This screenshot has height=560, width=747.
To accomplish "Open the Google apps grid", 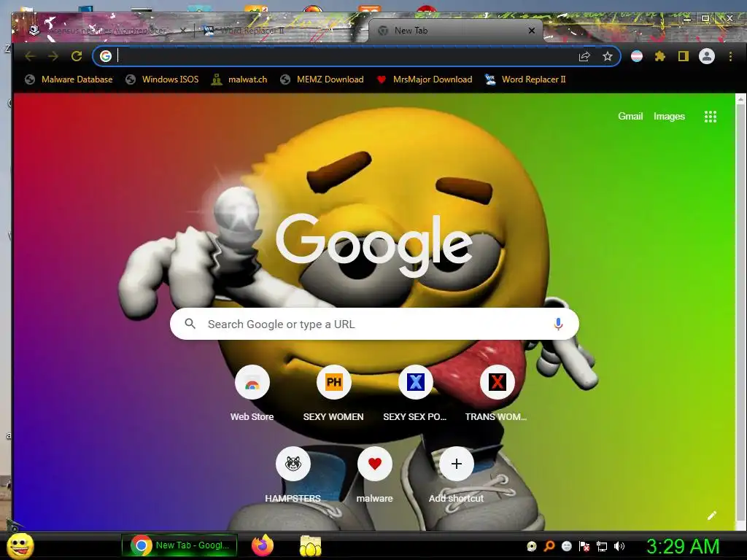I will 711,117.
